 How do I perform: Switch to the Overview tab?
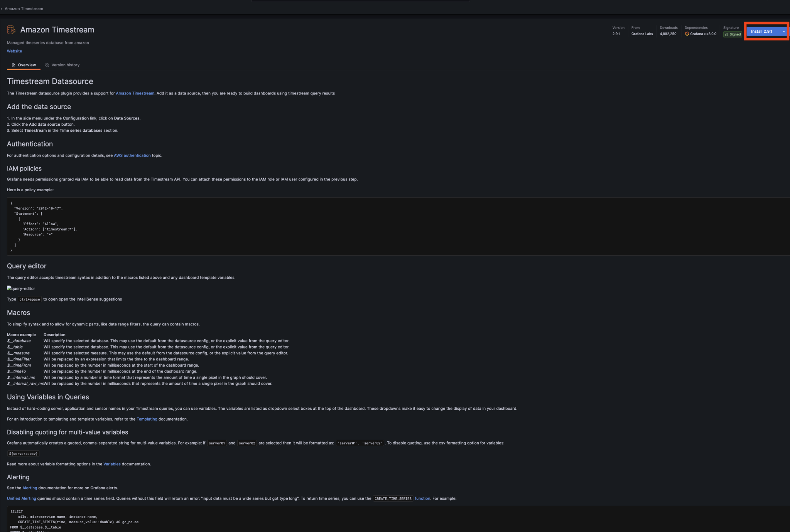[x=26, y=65]
